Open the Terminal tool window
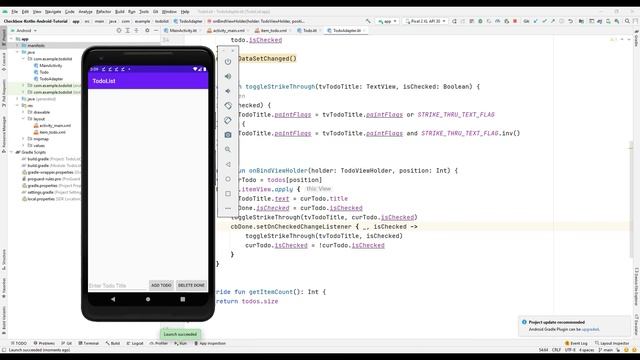The width and height of the screenshot is (640, 360). click(89, 343)
